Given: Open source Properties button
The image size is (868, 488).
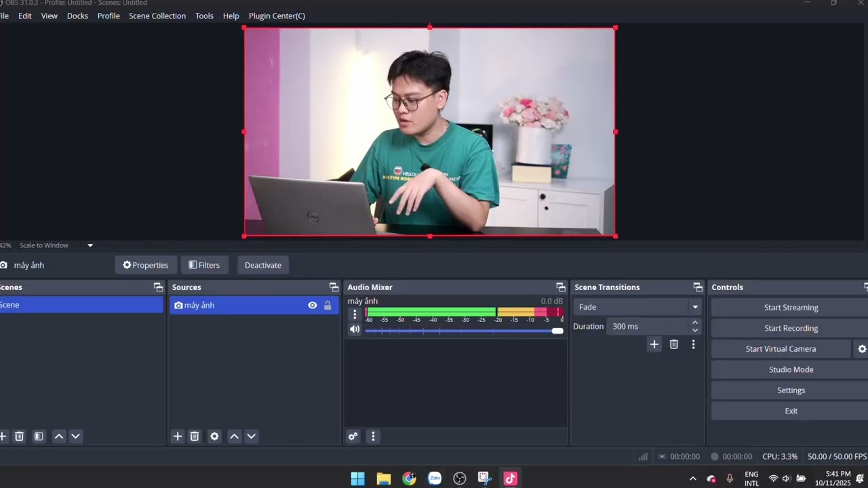Looking at the screenshot, I should pos(146,265).
